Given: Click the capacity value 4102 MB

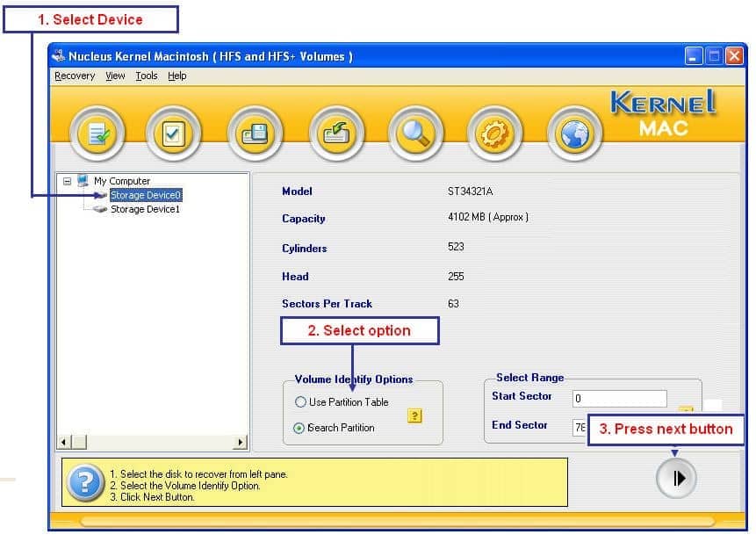Looking at the screenshot, I should (x=488, y=217).
